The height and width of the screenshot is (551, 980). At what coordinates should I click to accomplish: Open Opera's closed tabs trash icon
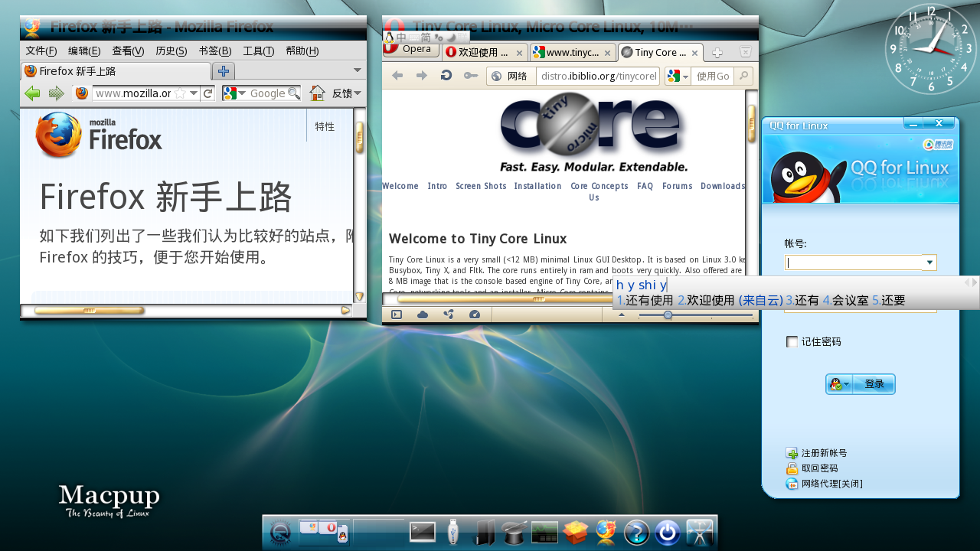point(745,52)
